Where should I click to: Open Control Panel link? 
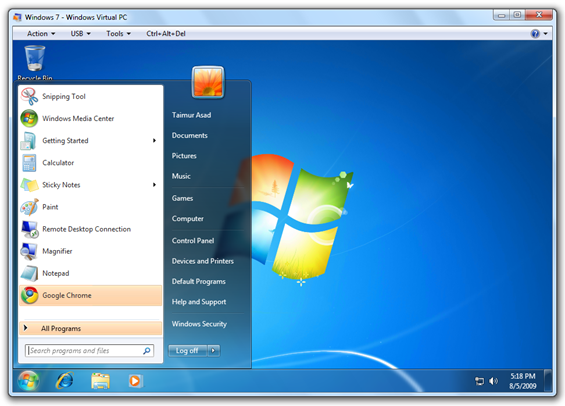click(193, 241)
